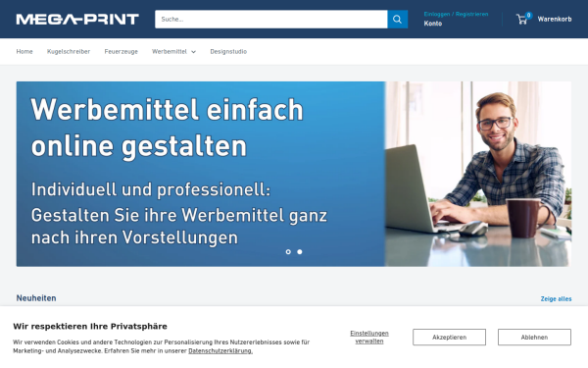The image size is (588, 368).
Task: Open the Konto account menu
Action: tap(433, 24)
